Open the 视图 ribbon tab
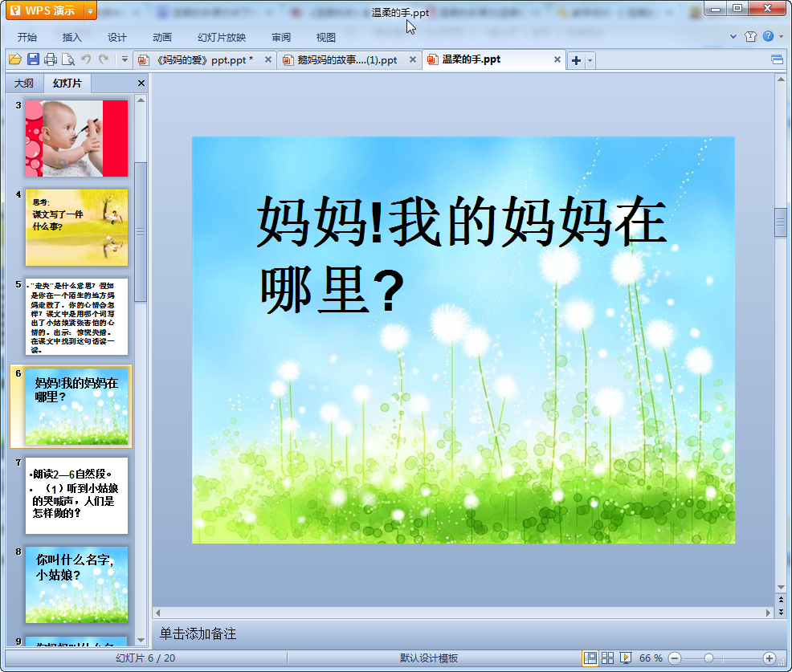The width and height of the screenshot is (792, 672). coord(326,38)
